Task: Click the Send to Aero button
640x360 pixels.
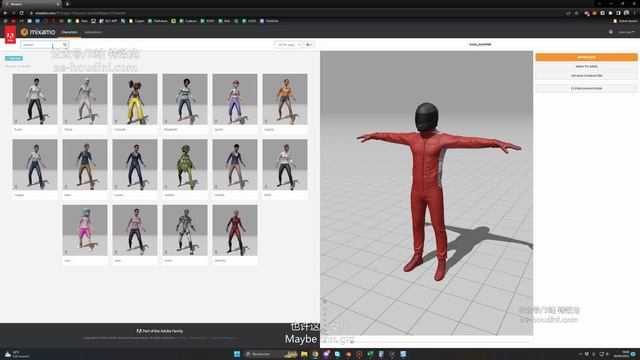Action: [x=586, y=66]
